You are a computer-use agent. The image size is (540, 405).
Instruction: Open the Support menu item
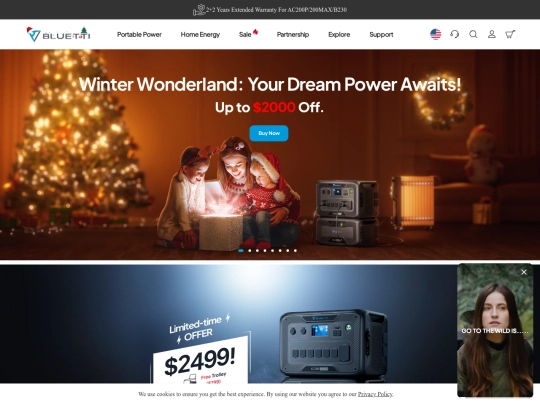click(381, 34)
